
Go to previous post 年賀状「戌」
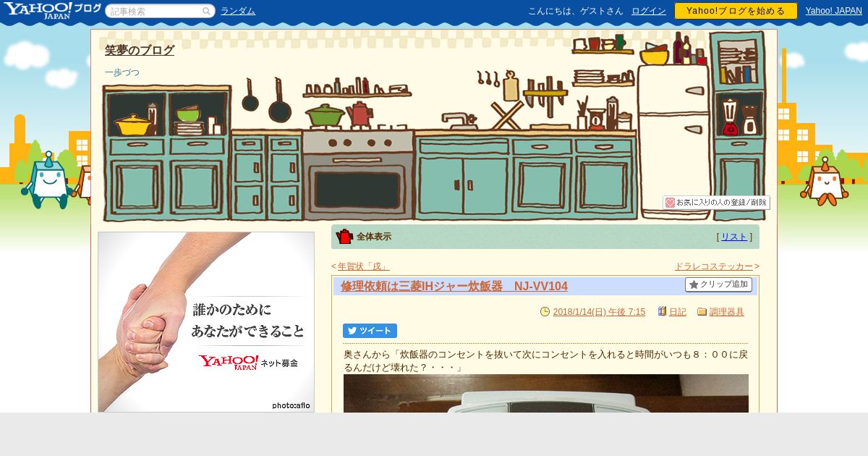pyautogui.click(x=363, y=266)
